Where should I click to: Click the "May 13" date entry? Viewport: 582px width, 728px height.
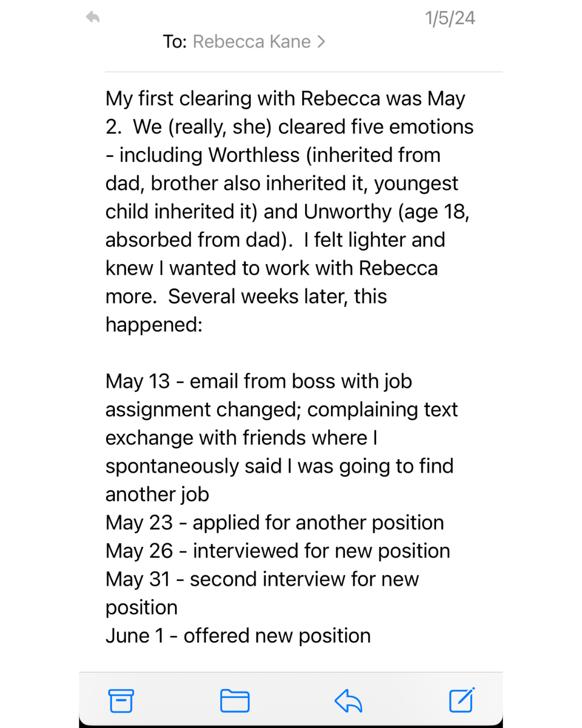(137, 381)
